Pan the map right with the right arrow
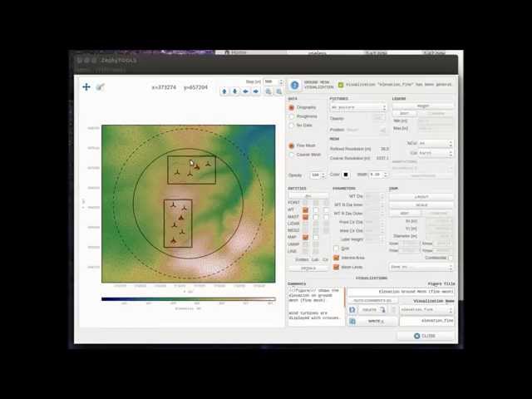Image resolution: width=532 pixels, height=399 pixels. 256,91
